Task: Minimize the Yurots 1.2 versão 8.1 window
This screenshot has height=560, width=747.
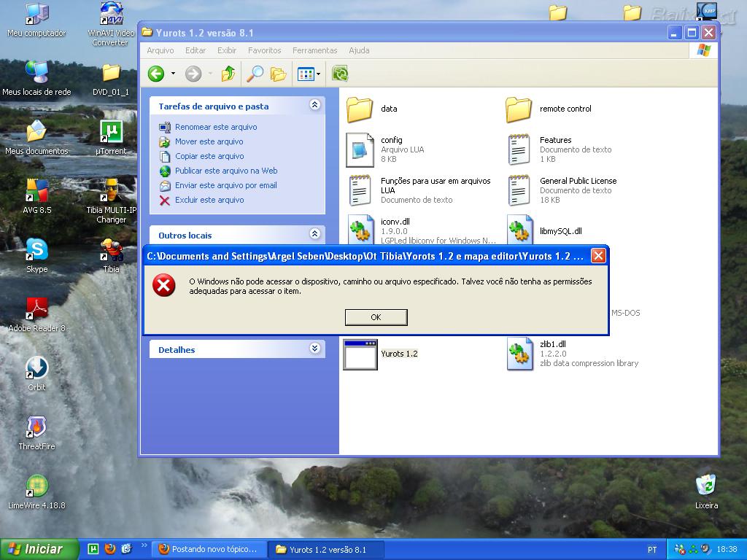Action: [x=675, y=33]
